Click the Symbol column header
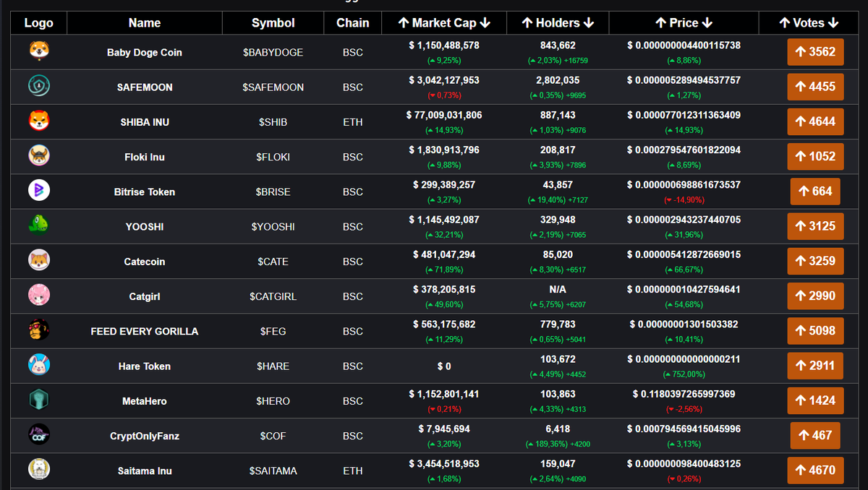The image size is (868, 490). 273,23
